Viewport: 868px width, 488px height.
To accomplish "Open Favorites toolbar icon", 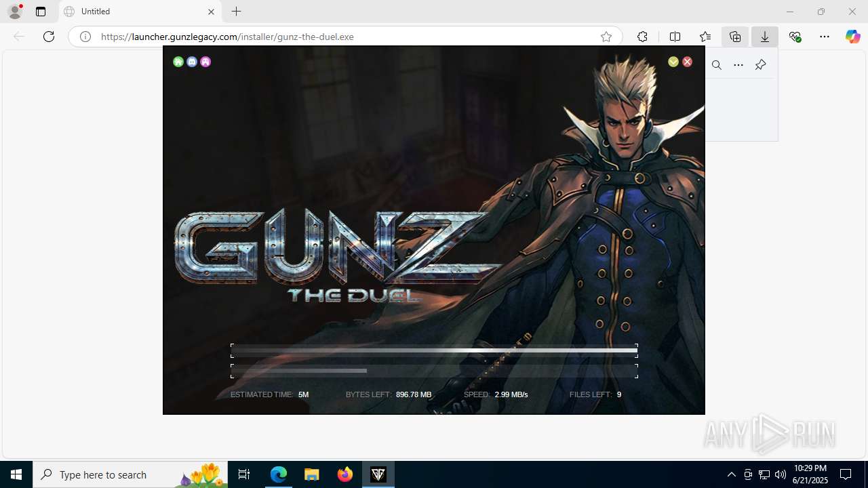I will pyautogui.click(x=705, y=37).
